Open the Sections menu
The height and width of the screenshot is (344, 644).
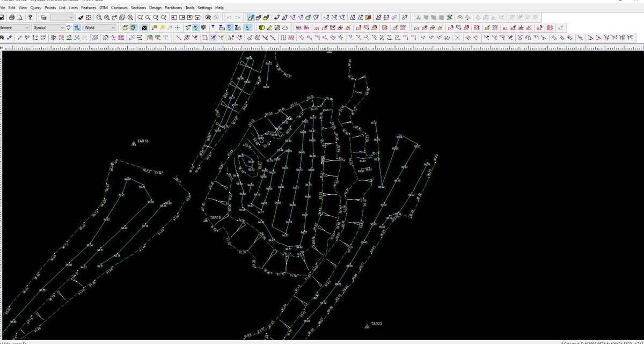[x=138, y=9]
